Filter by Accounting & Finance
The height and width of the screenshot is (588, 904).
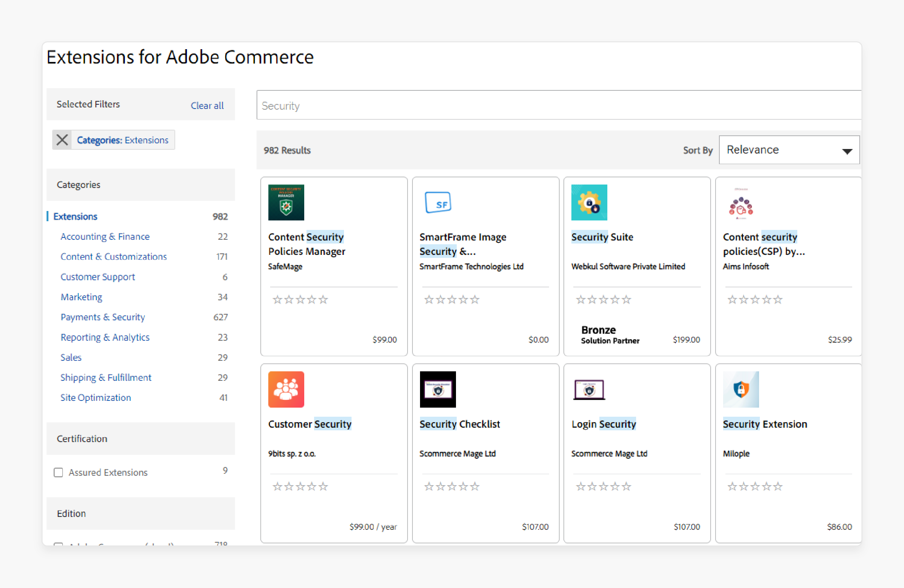(x=105, y=236)
